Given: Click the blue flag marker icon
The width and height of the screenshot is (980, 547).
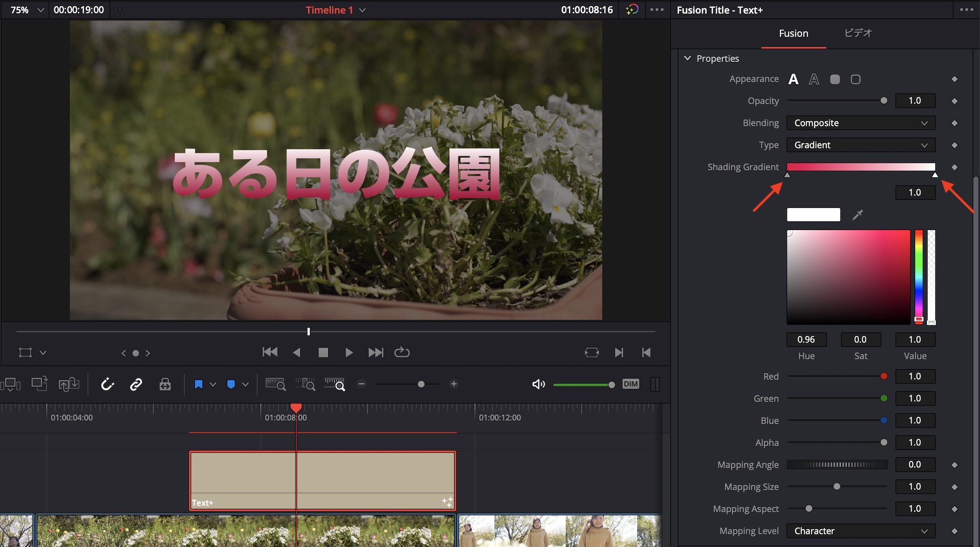Looking at the screenshot, I should pos(198,384).
